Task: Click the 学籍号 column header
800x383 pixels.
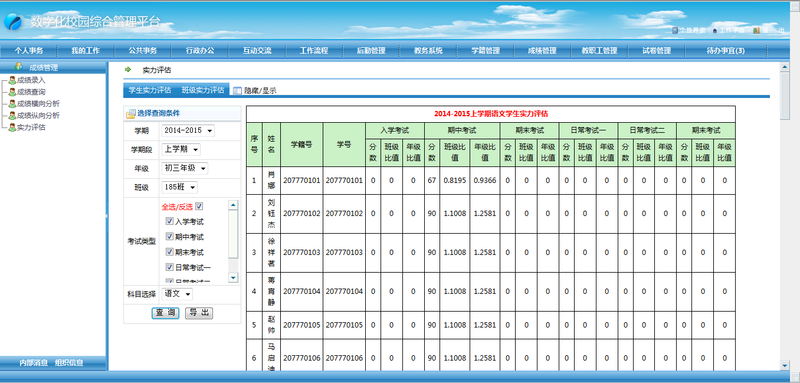Action: 302,144
